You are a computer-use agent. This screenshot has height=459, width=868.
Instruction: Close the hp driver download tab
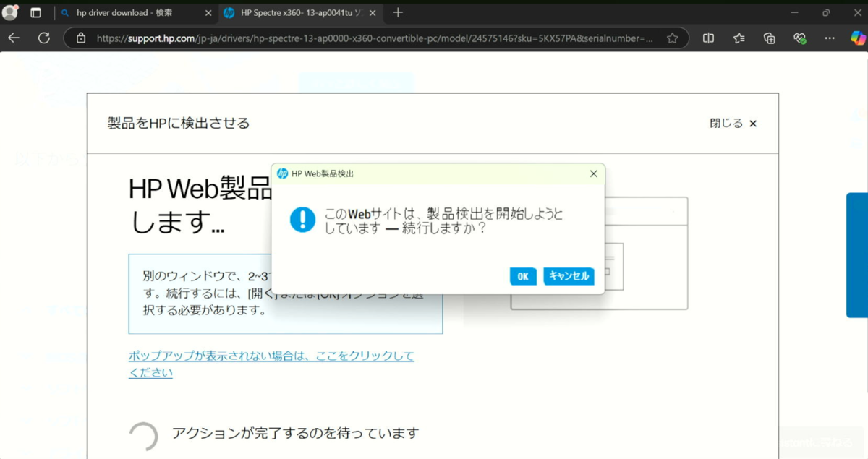pos(208,13)
